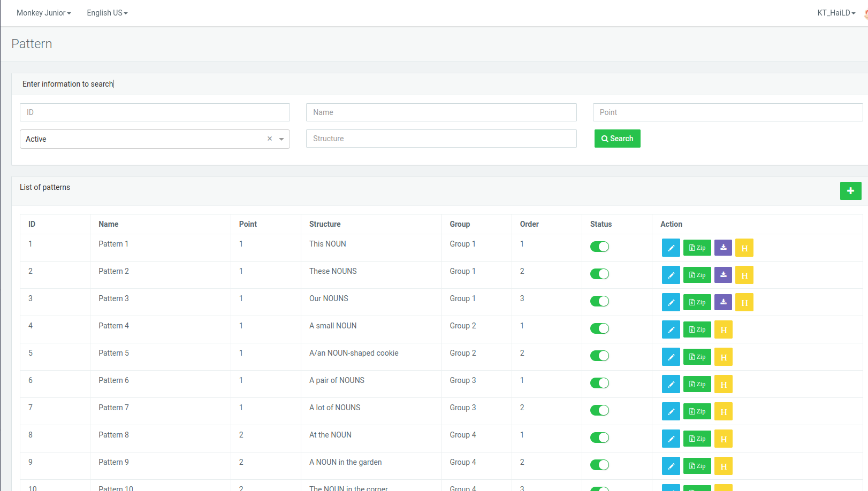Viewport: 868px width, 491px height.
Task: Click the green Search button
Action: 617,139
